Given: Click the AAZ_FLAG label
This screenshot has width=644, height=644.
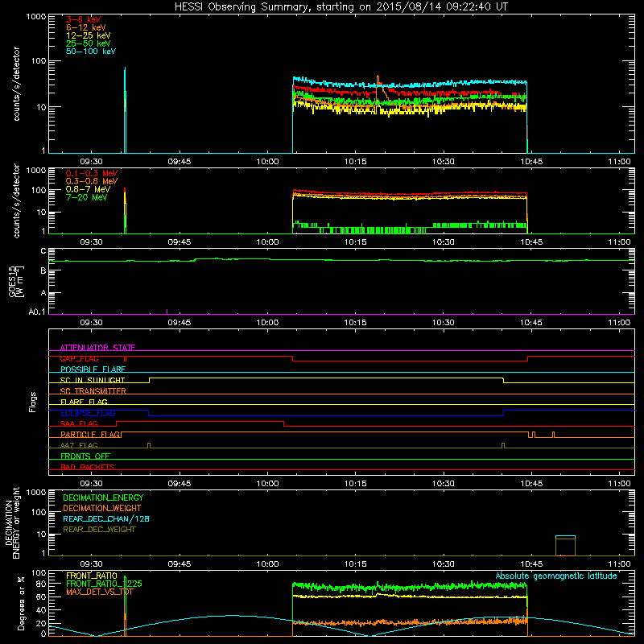Looking at the screenshot, I should click(79, 445).
